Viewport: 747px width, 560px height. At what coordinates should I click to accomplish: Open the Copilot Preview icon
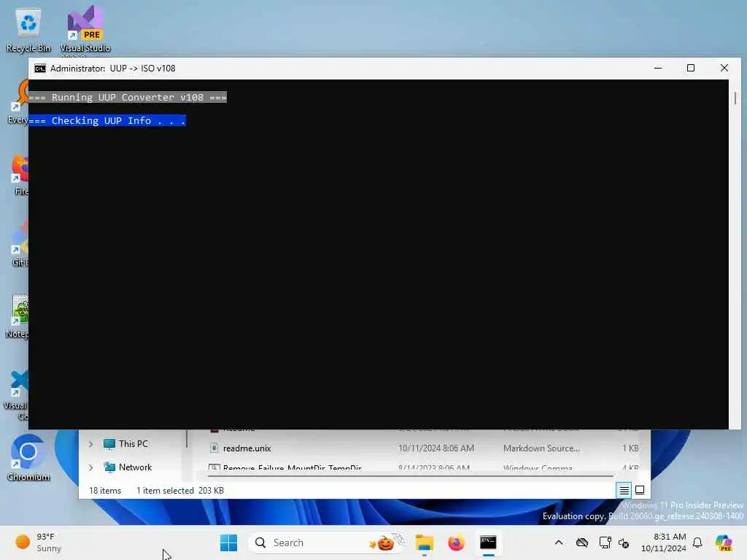point(724,542)
